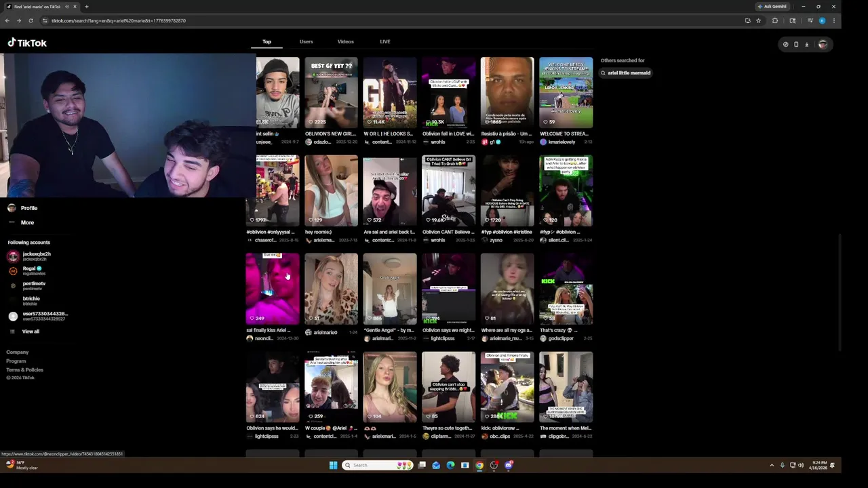Open More in the sidebar
Viewport: 868px width, 488px height.
21,222
